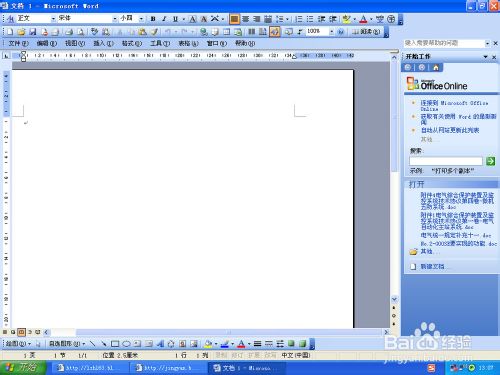The width and height of the screenshot is (500, 375).
Task: Select the Format Painter brush
Action: pos(154,32)
